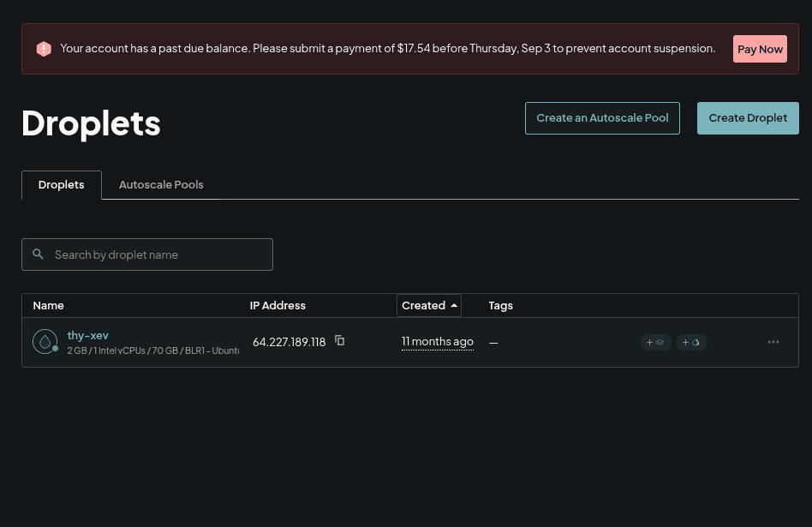The width and height of the screenshot is (812, 527).
Task: Click the thy-xev droplet status icon
Action: point(45,342)
